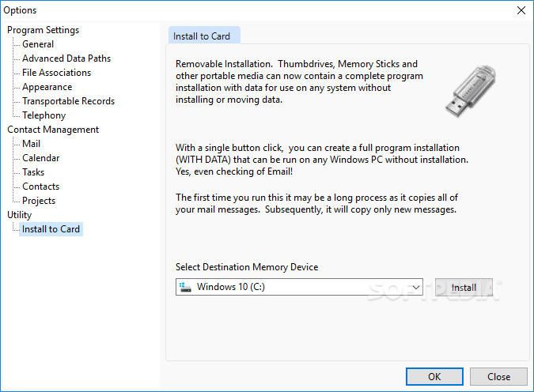Select the Program Settings tree node

(x=44, y=30)
